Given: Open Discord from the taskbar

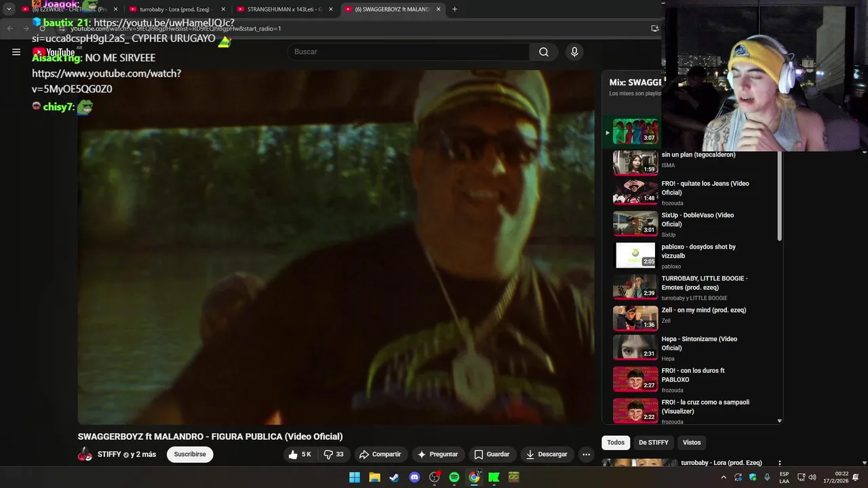Looking at the screenshot, I should tap(414, 477).
